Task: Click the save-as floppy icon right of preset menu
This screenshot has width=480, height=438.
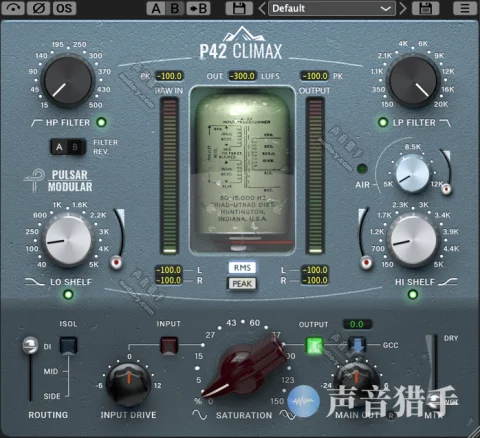Action: coord(426,8)
